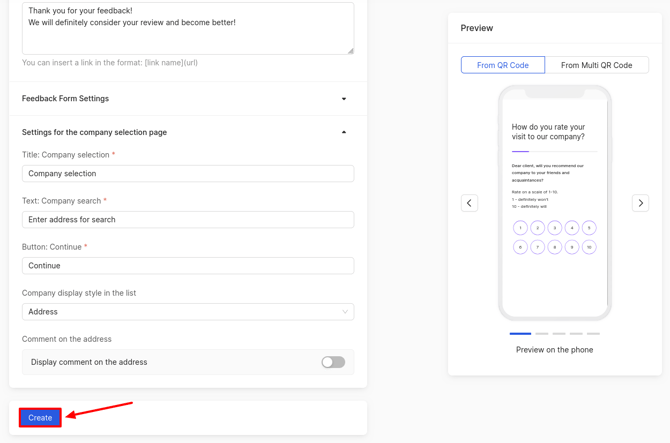The height and width of the screenshot is (443, 670).
Task: Select rating circle 6 in phone preview
Action: [520, 247]
